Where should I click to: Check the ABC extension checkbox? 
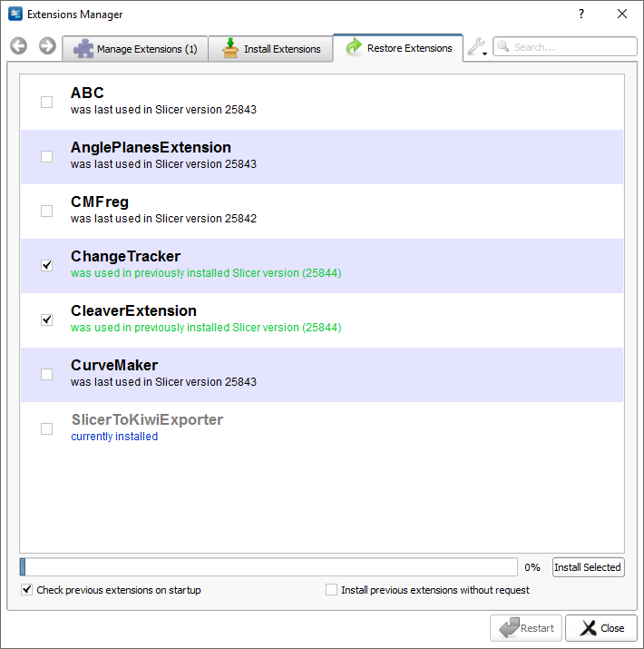coord(46,102)
